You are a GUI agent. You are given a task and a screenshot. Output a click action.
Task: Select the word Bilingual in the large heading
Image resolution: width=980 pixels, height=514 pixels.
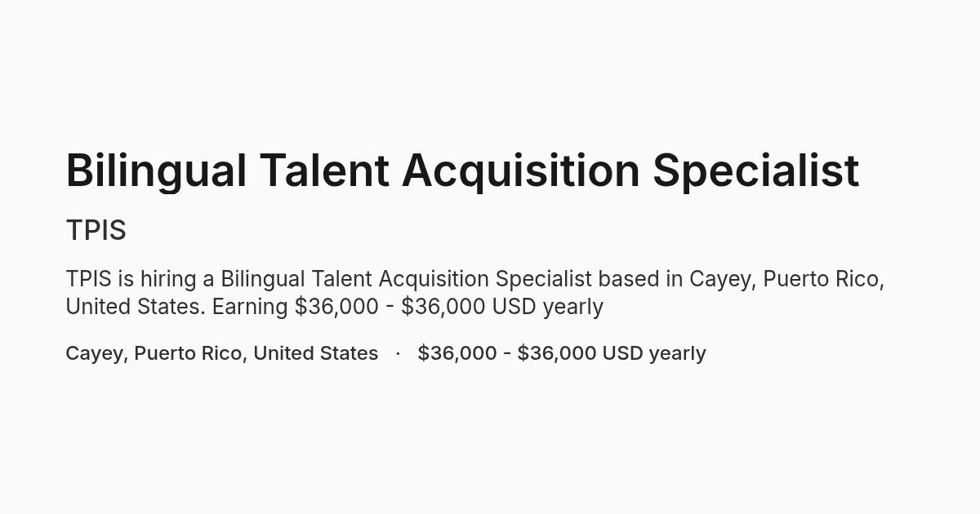[x=156, y=171]
